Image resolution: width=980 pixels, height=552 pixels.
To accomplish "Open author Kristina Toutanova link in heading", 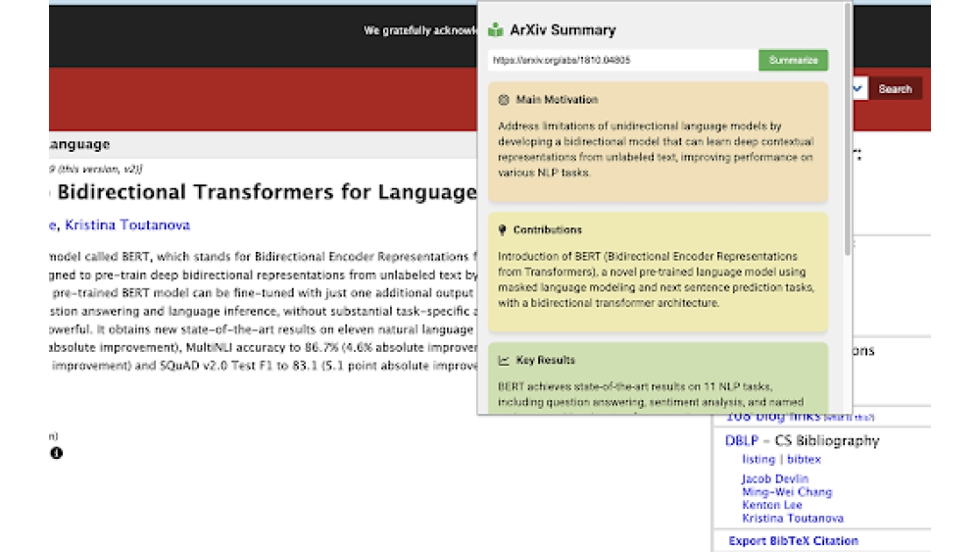I will [x=127, y=226].
